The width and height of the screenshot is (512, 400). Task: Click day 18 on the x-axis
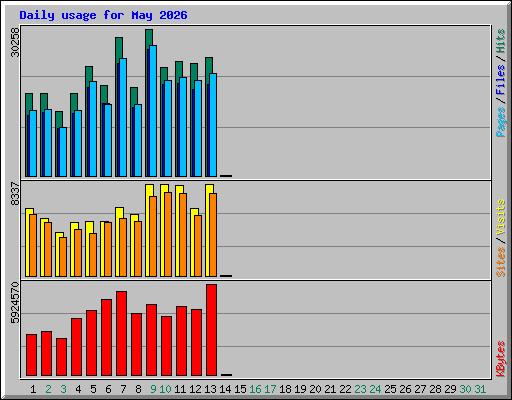pos(285,389)
